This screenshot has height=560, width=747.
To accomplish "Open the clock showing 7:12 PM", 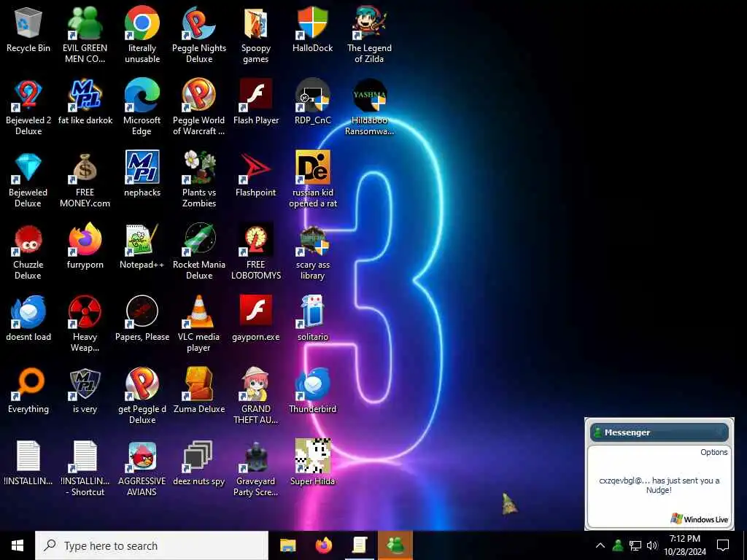I will click(685, 545).
